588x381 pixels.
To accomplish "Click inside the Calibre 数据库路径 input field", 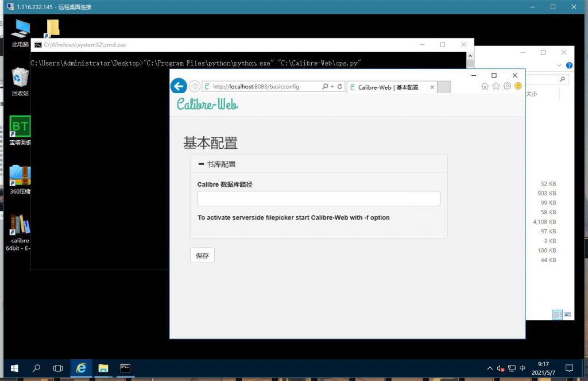I will 318,198.
